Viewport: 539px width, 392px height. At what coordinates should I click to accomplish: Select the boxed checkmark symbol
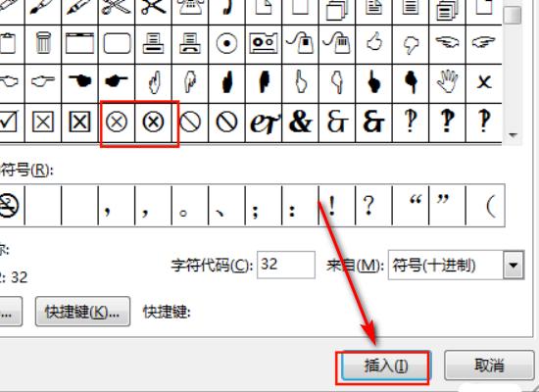pyautogui.click(x=10, y=122)
